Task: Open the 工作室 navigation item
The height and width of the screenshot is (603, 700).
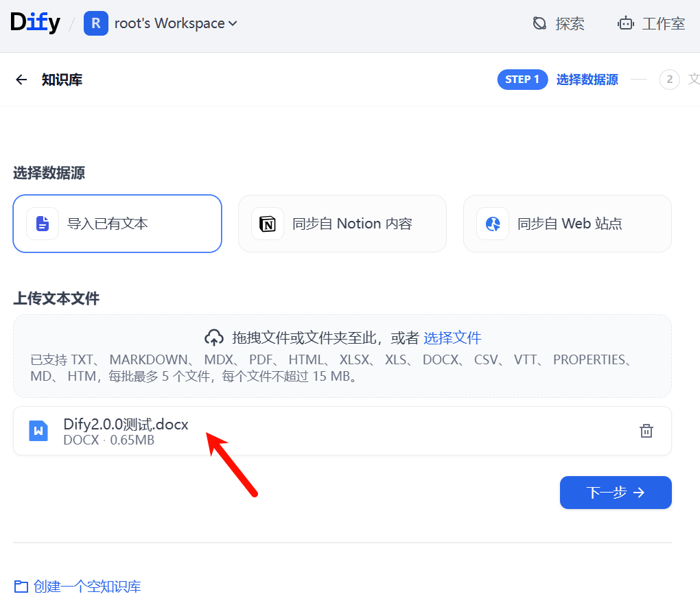Action: coord(651,23)
